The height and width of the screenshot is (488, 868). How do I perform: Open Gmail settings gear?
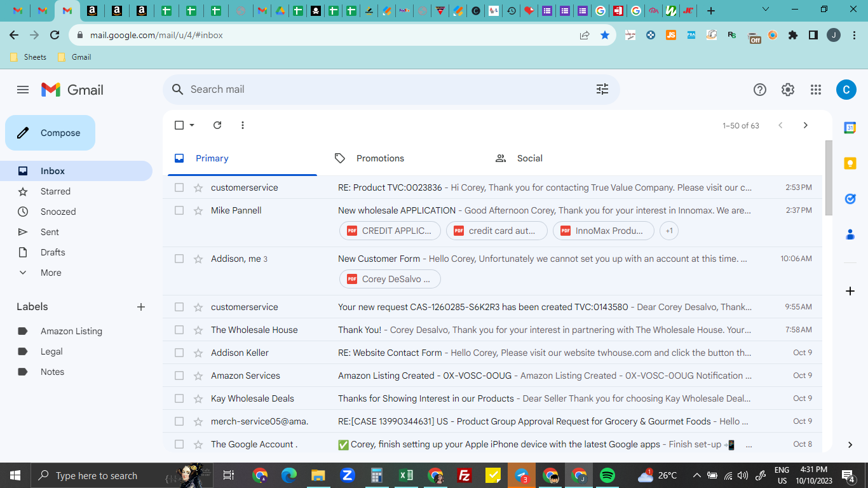click(788, 90)
